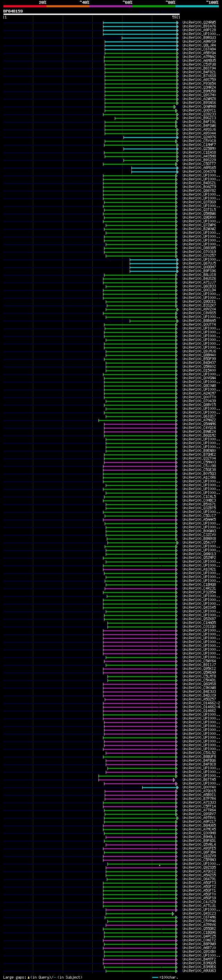
Task: Click the green segment of the identity legend
Action: (x=154, y=6)
